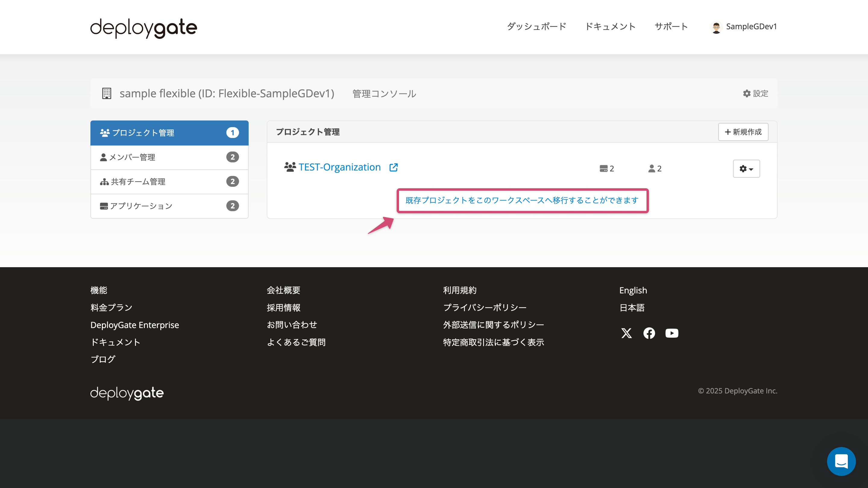
Task: Open the YouTube channel icon
Action: coord(671,333)
